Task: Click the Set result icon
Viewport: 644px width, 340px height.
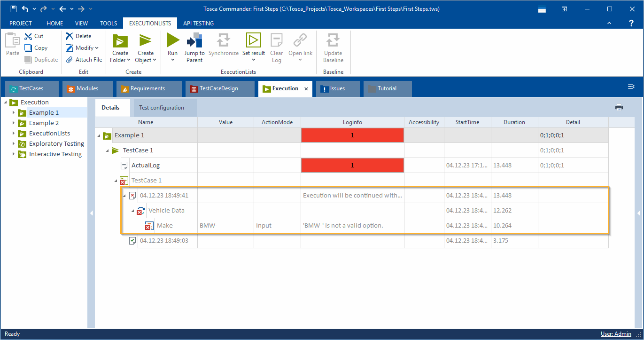Action: coord(254,41)
